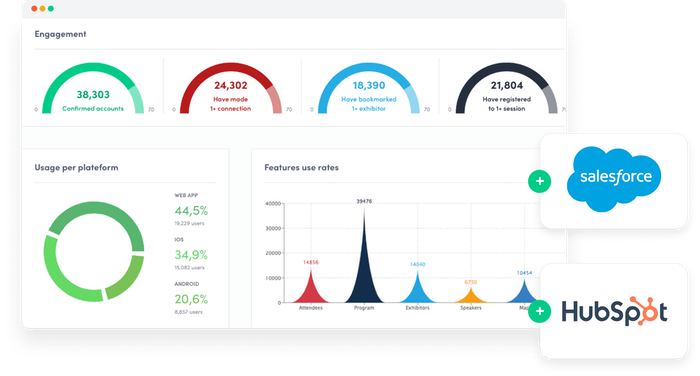Click the red window close dot

[34, 8]
